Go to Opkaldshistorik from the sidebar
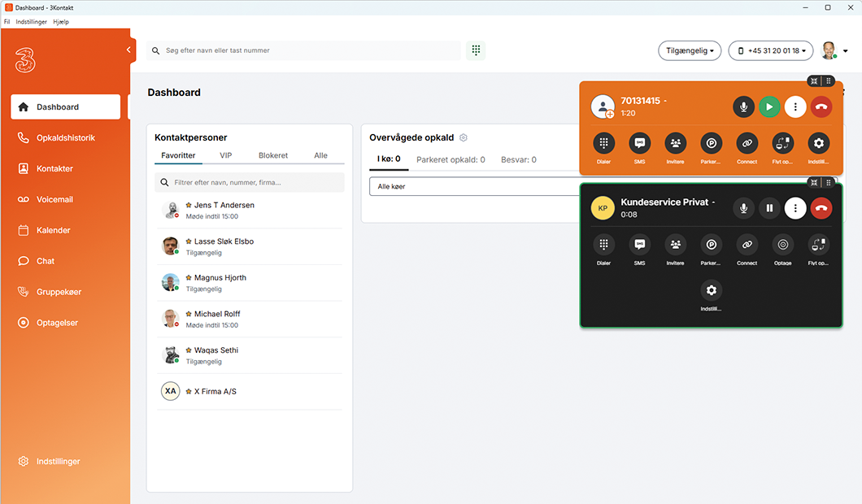The width and height of the screenshot is (862, 504). tap(57, 137)
